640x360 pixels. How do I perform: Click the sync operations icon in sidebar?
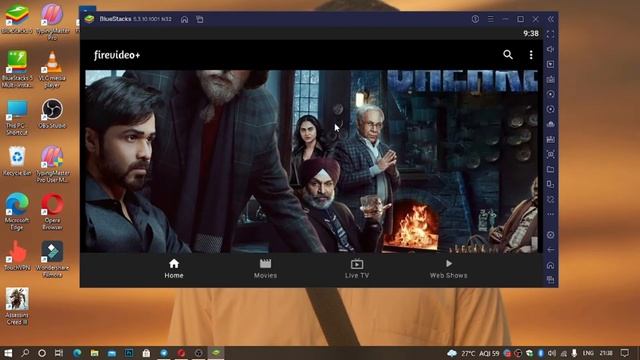point(550,94)
